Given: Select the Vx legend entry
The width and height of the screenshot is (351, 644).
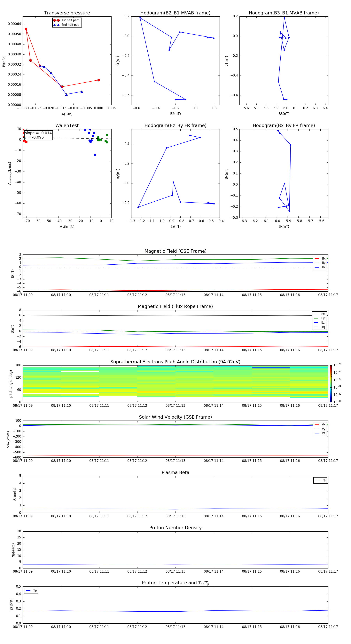Looking at the screenshot, I should coord(320,424).
